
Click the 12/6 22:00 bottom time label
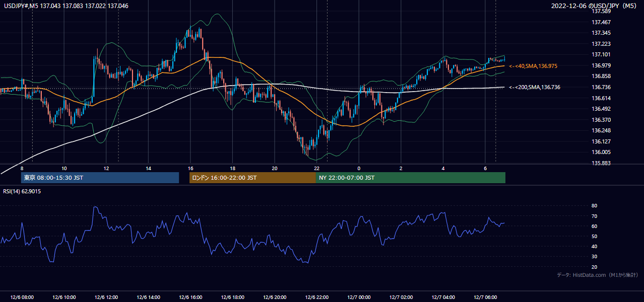pos(316,297)
